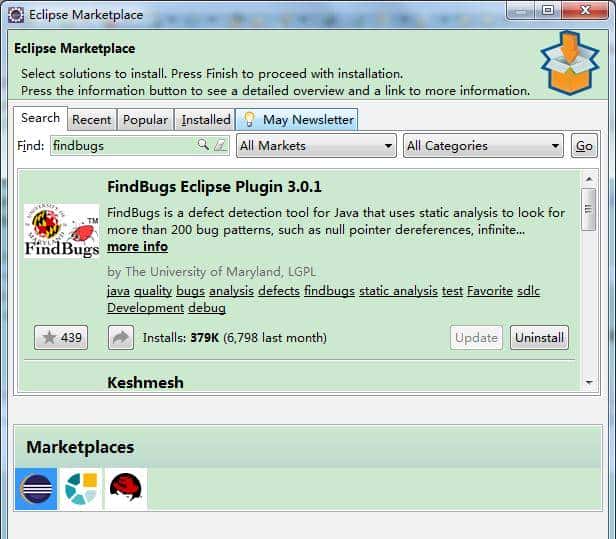
Task: Click the static analysis tag link
Action: click(x=398, y=291)
